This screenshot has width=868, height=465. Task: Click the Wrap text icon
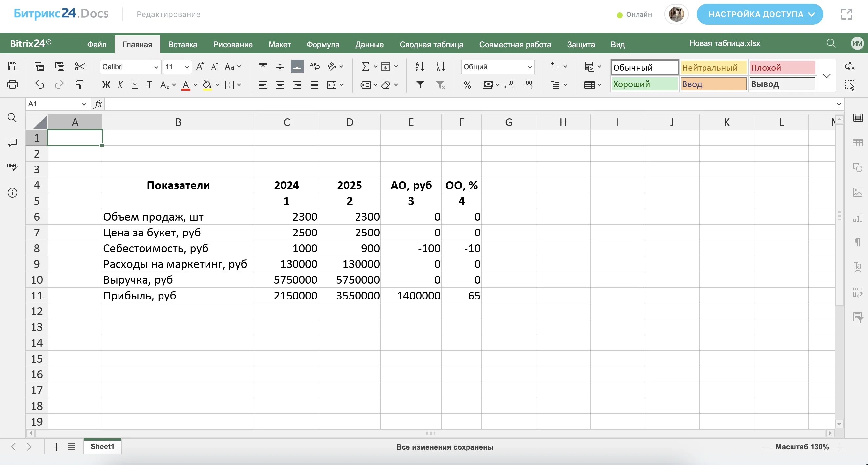(x=315, y=66)
